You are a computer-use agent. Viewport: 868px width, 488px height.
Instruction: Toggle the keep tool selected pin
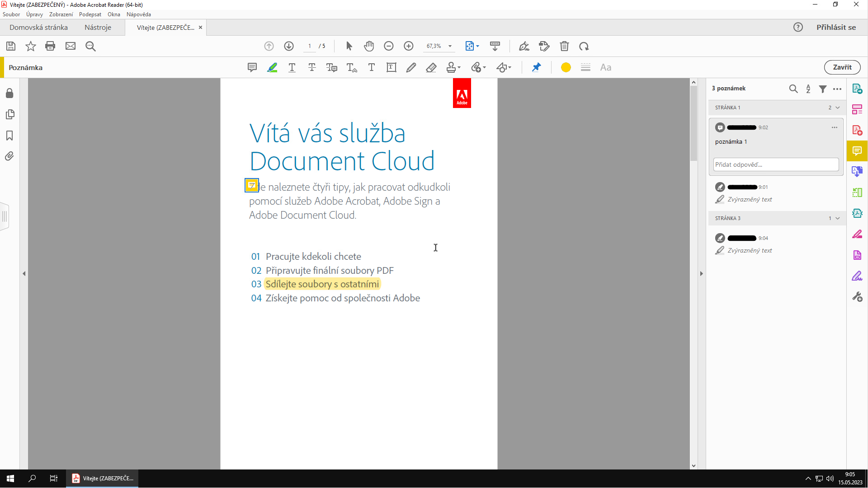(536, 67)
